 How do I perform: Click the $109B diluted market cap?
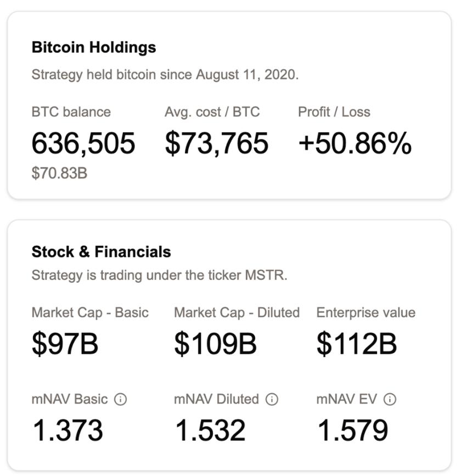point(215,344)
